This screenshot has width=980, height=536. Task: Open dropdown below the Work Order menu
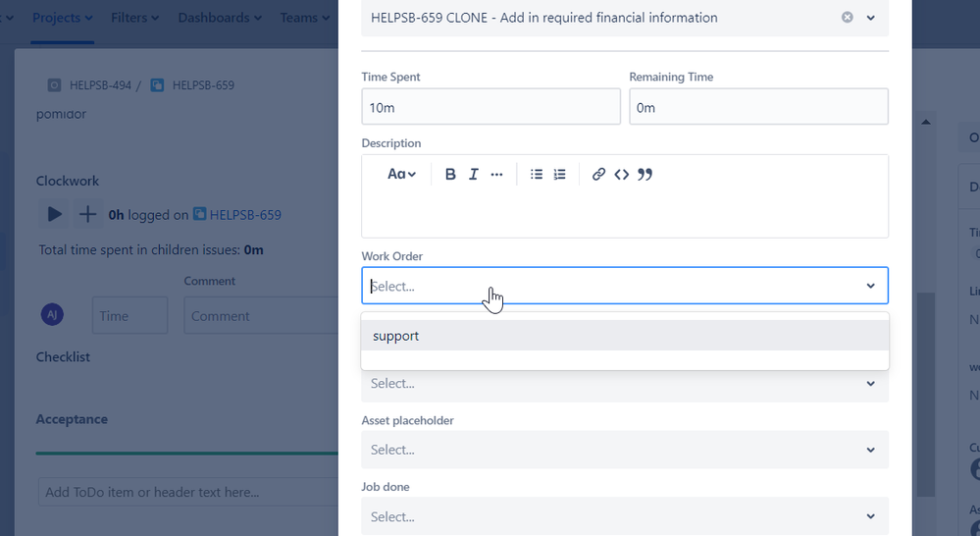click(x=625, y=384)
